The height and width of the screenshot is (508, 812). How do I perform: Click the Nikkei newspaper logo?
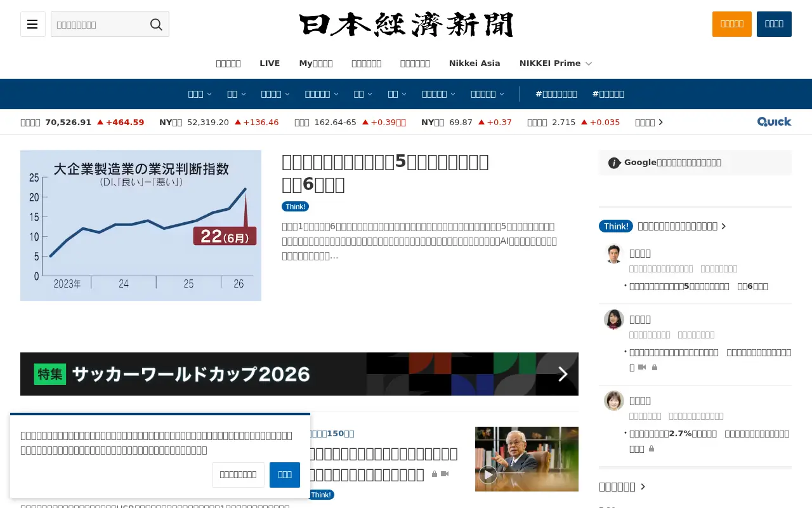pyautogui.click(x=406, y=25)
